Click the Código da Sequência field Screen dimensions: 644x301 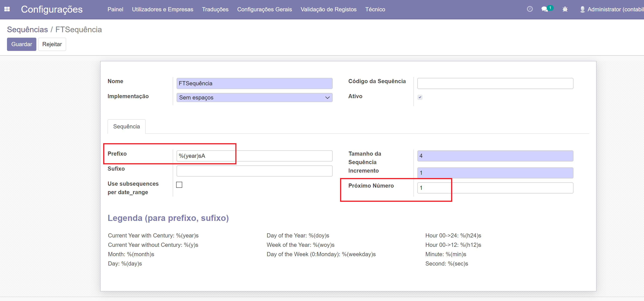(x=495, y=83)
